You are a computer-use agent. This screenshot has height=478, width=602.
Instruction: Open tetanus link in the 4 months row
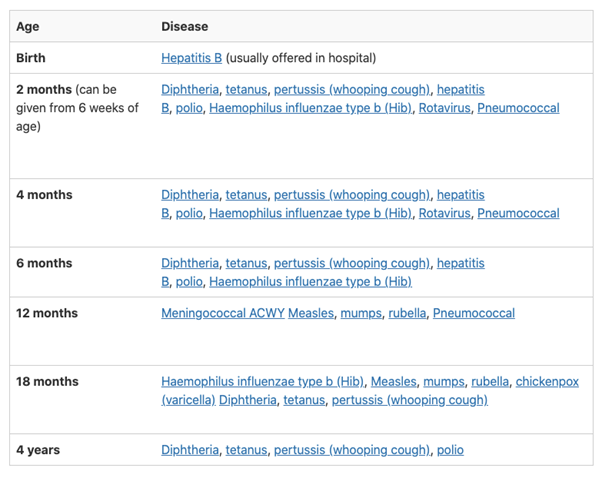[246, 195]
